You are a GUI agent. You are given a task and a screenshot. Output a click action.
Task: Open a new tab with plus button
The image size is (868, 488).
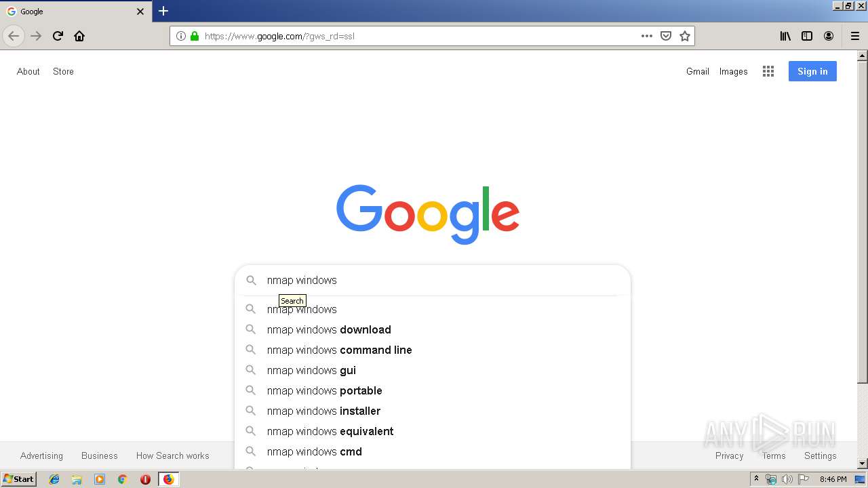[x=163, y=11]
